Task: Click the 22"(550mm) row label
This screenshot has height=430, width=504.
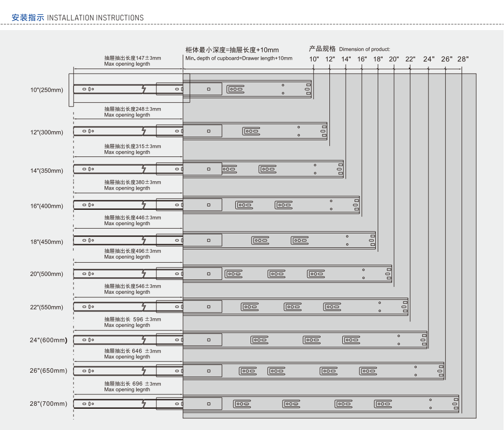Action: [47, 307]
